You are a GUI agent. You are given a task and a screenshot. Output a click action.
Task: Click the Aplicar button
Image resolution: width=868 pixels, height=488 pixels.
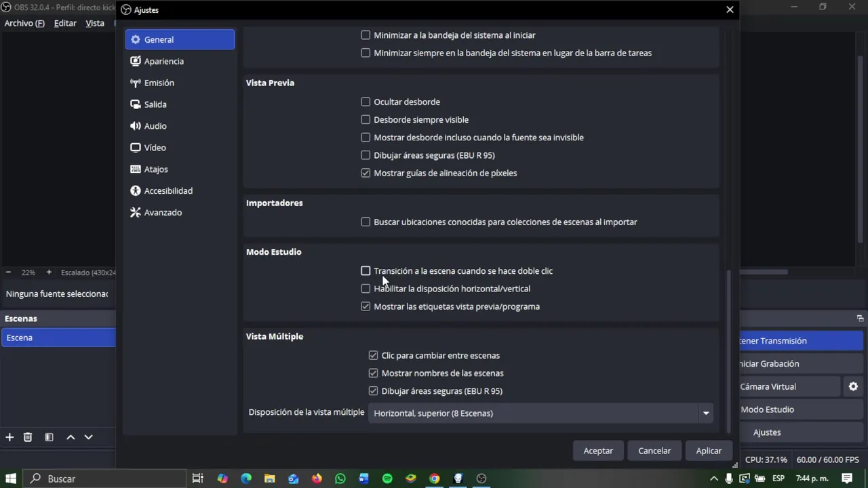709,451
